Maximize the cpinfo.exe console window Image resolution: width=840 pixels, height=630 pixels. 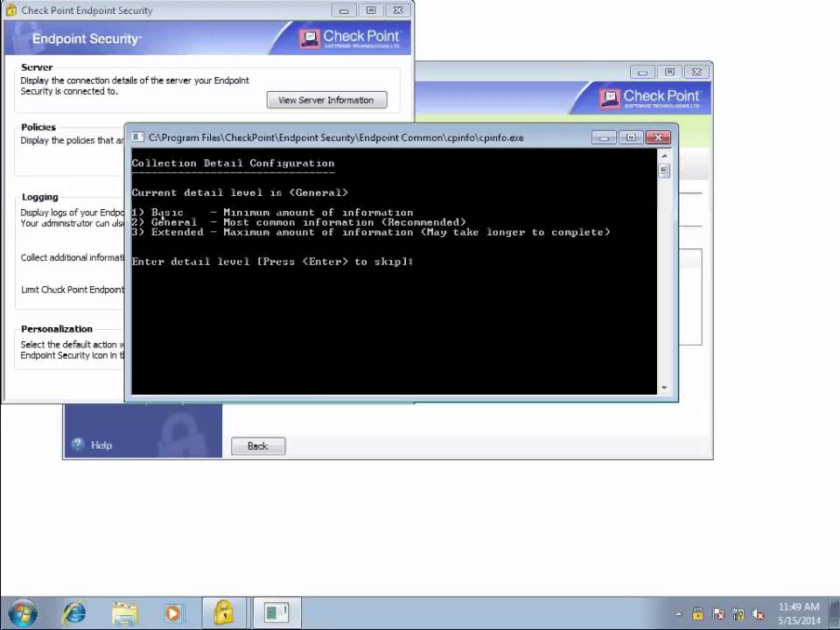(x=631, y=137)
